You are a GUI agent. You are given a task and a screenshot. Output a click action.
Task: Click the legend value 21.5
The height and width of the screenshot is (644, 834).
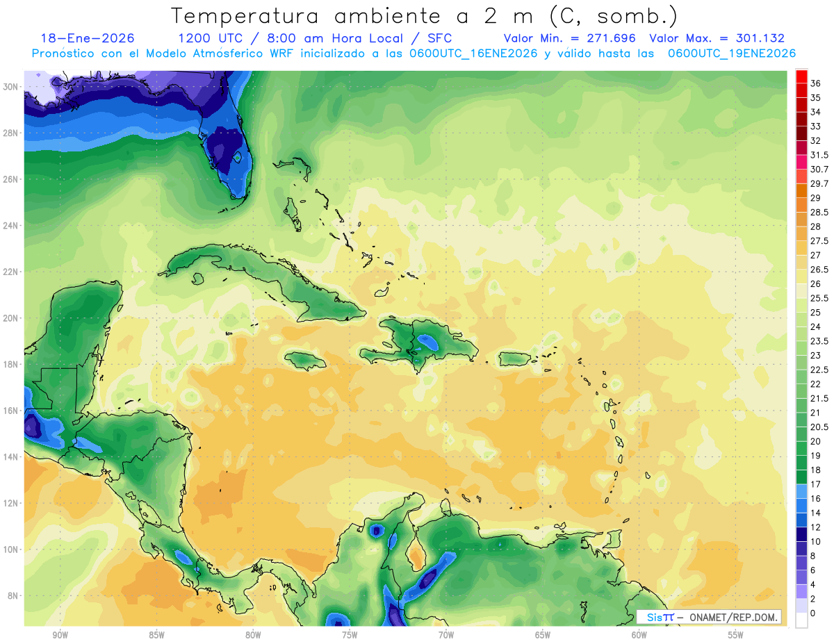click(x=819, y=398)
